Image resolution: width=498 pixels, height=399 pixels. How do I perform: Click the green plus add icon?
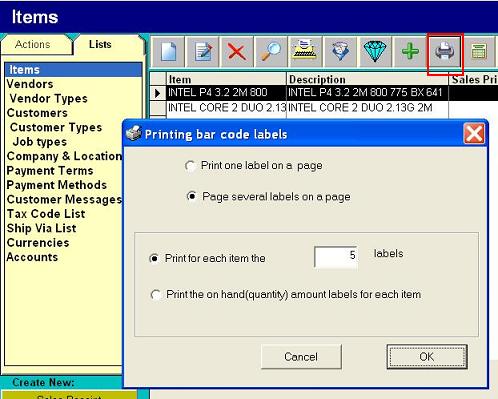coord(410,52)
